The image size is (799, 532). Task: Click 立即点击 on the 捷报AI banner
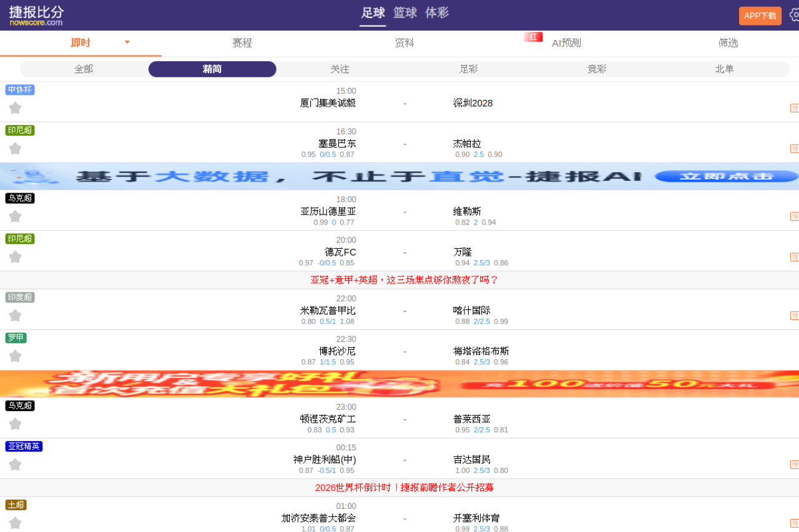tap(726, 176)
